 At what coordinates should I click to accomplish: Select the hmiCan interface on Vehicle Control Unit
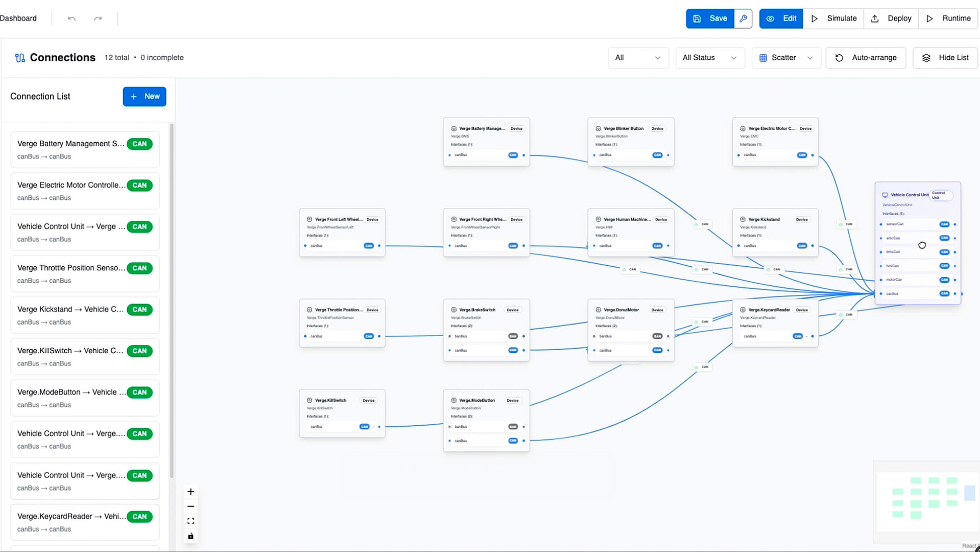(918, 266)
